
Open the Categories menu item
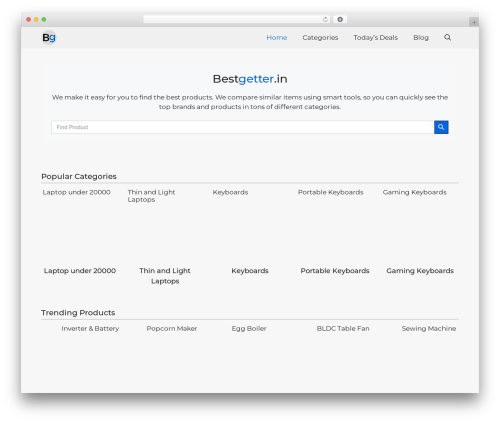(x=320, y=37)
